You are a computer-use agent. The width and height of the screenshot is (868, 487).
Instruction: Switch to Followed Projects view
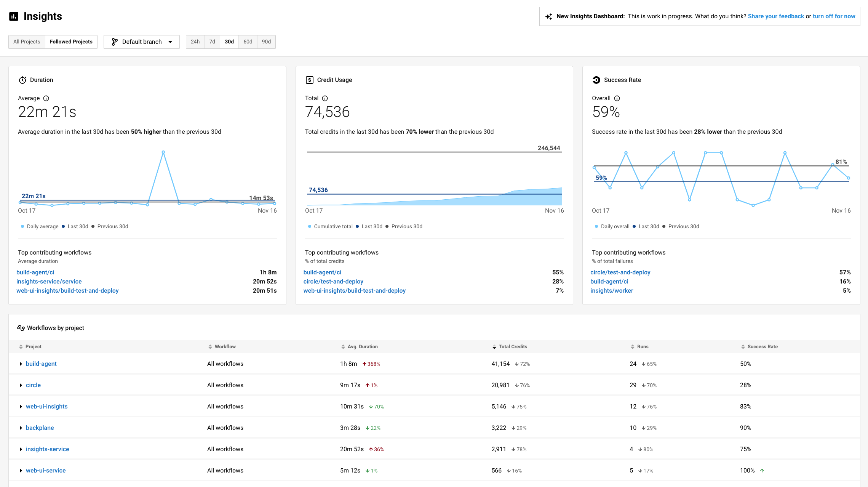click(x=71, y=42)
